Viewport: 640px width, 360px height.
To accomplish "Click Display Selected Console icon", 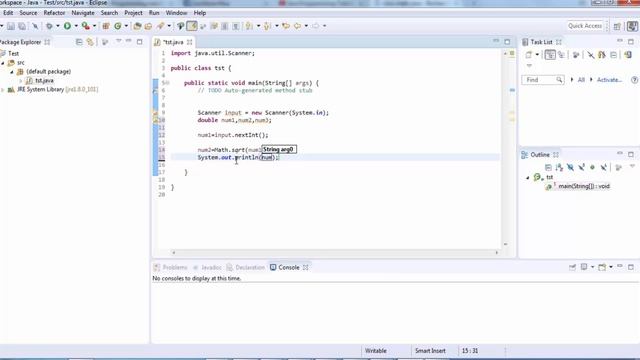I will [584, 267].
